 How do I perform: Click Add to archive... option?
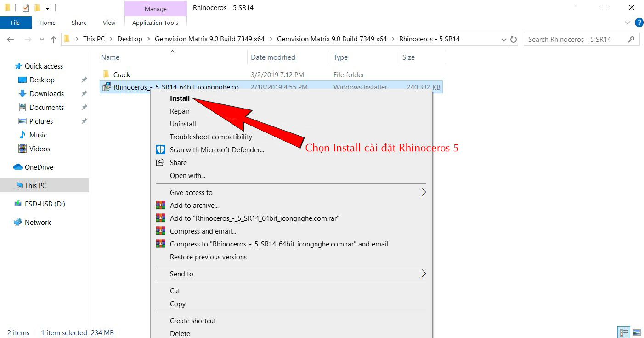[x=194, y=205]
